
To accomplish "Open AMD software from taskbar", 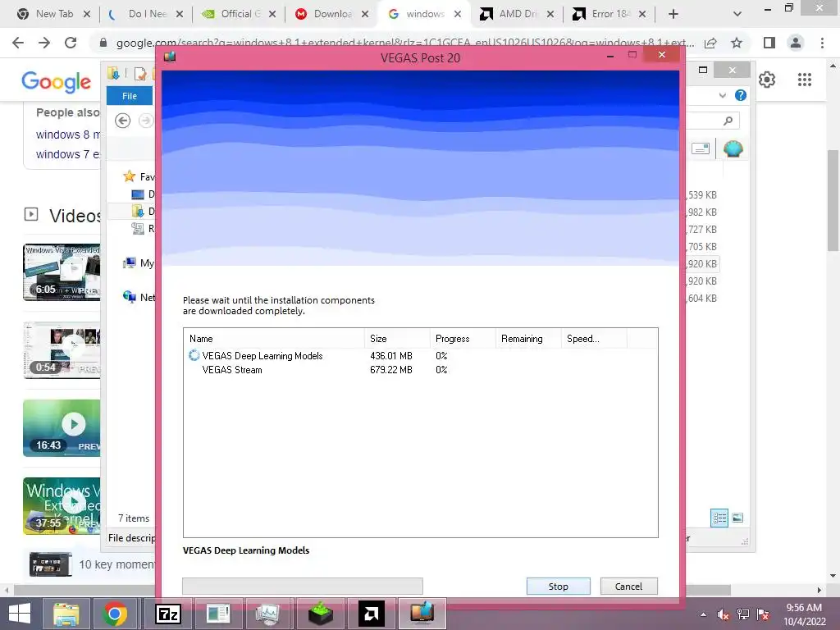I will click(x=372, y=614).
